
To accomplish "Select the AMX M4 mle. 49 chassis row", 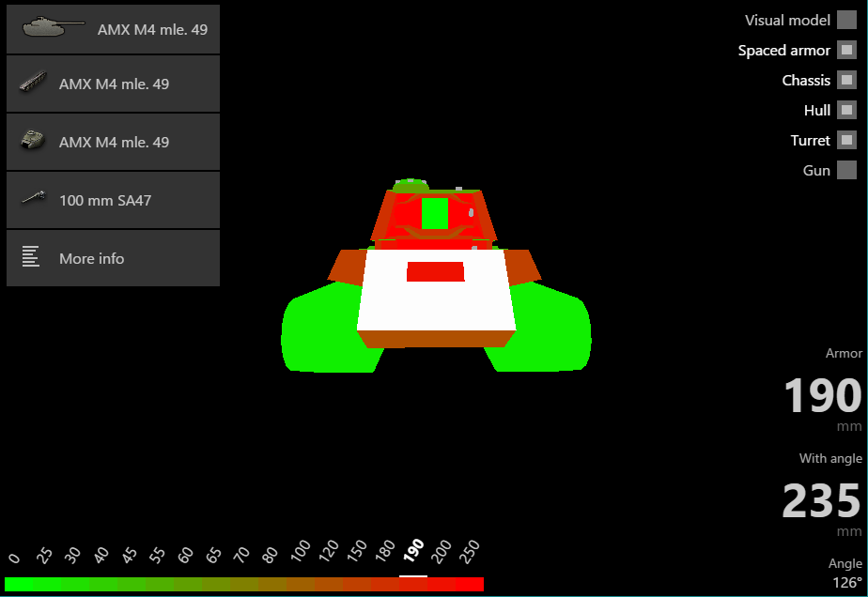I will click(x=113, y=84).
